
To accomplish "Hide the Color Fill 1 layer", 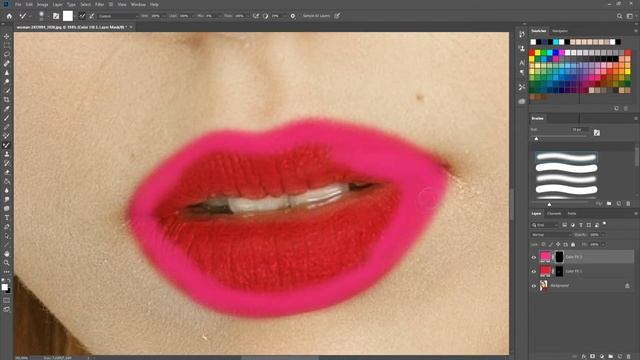I will click(533, 271).
